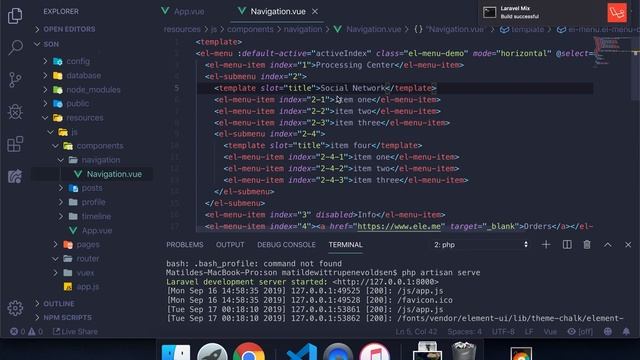Close the Navigation.vue tab
Image resolution: width=640 pixels, height=360 pixels.
pyautogui.click(x=315, y=11)
